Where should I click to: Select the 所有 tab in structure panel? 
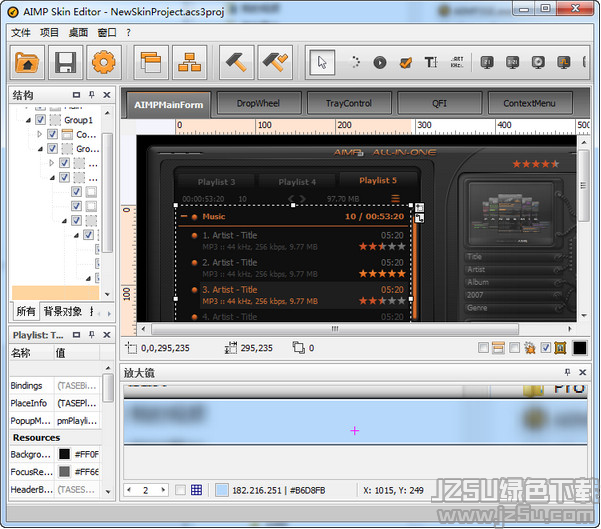tap(26, 311)
